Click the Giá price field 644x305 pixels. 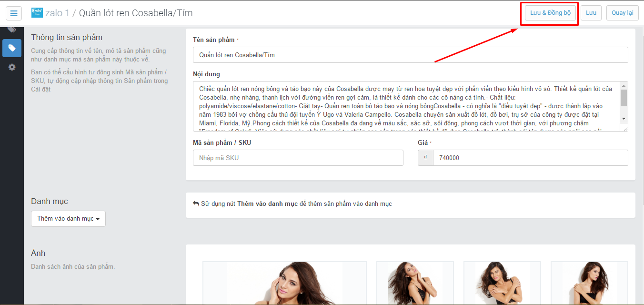[530, 158]
